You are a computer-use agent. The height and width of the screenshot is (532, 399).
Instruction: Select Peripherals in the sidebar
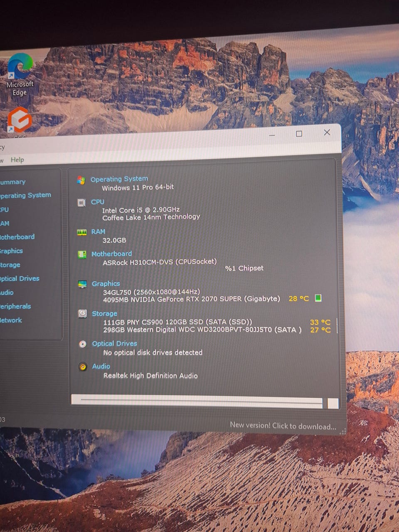point(15,306)
